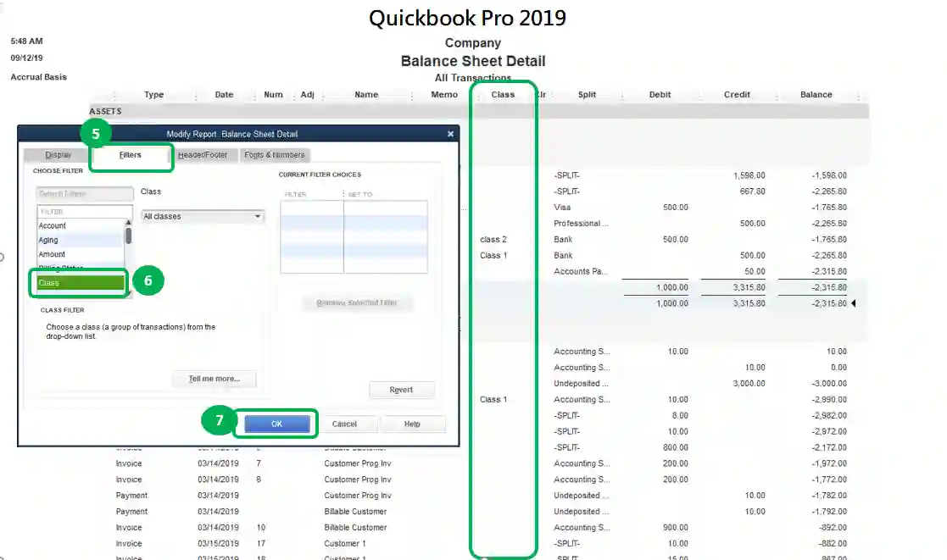Click the 'class 2' cell in the report

pyautogui.click(x=493, y=240)
